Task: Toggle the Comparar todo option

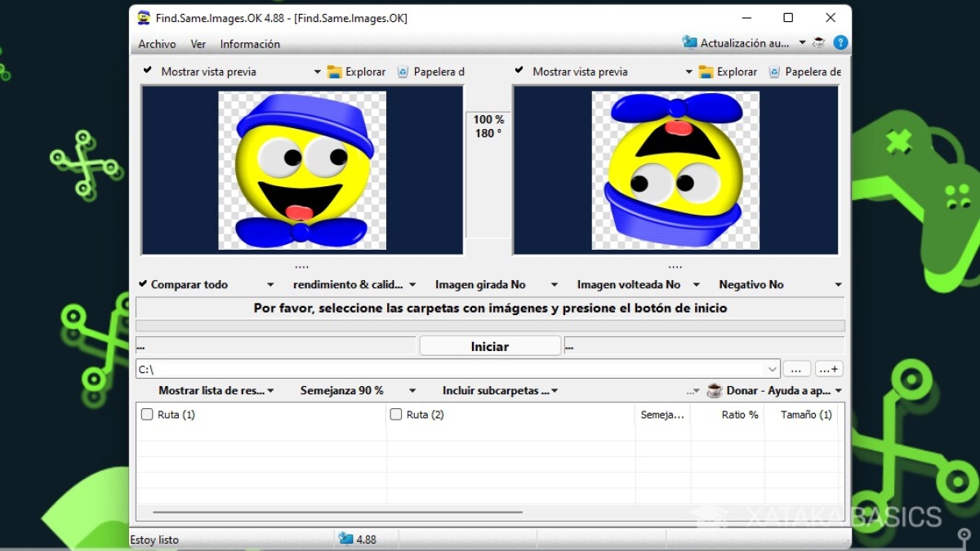Action: [184, 285]
